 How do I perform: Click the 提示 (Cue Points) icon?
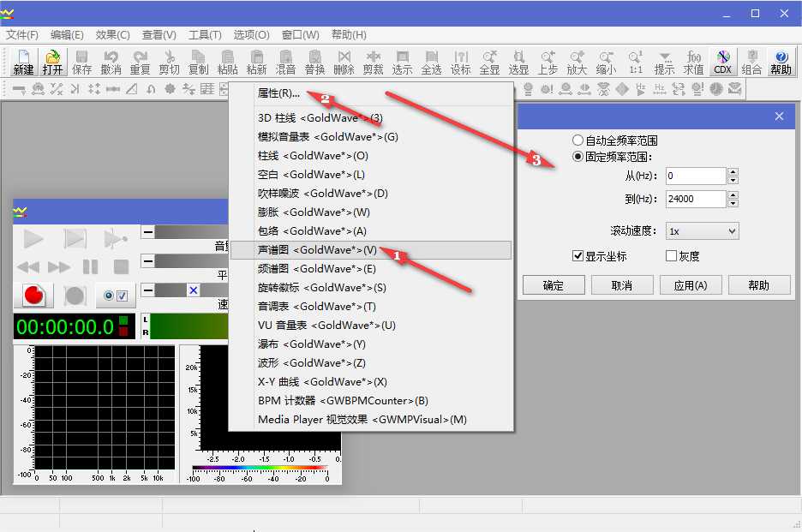(665, 62)
